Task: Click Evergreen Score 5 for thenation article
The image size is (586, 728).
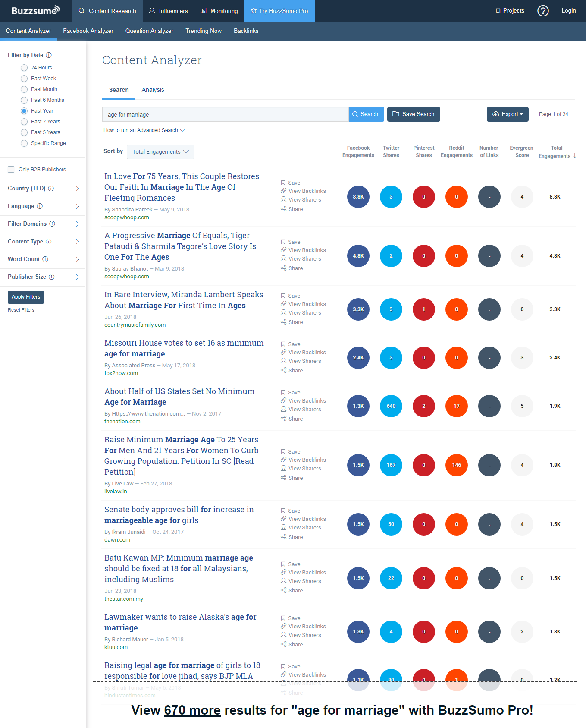Action: [x=522, y=406]
